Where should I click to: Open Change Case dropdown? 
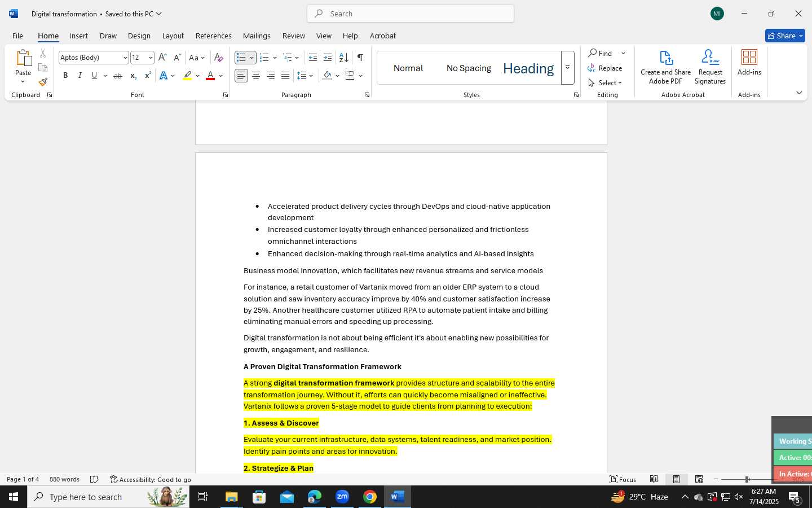pos(197,58)
